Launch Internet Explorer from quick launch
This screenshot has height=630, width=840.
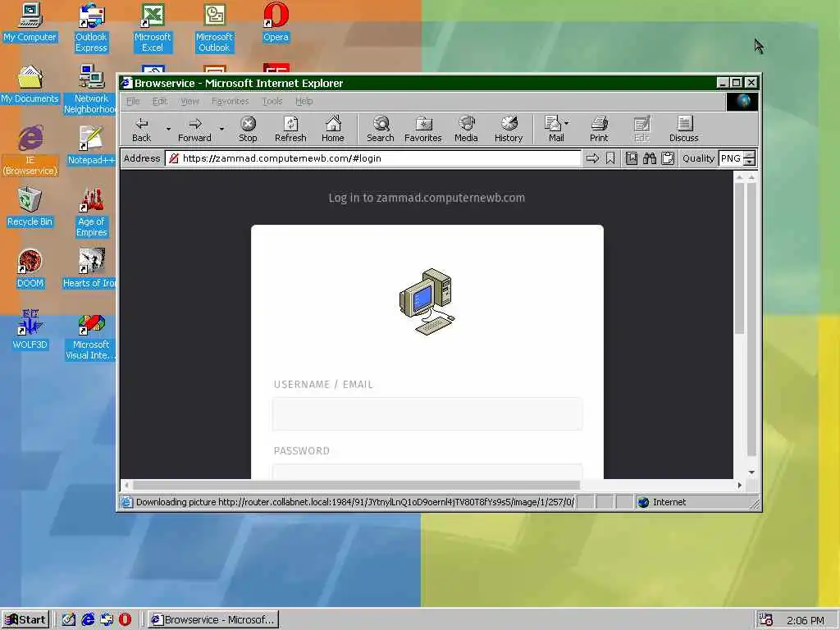[88, 620]
